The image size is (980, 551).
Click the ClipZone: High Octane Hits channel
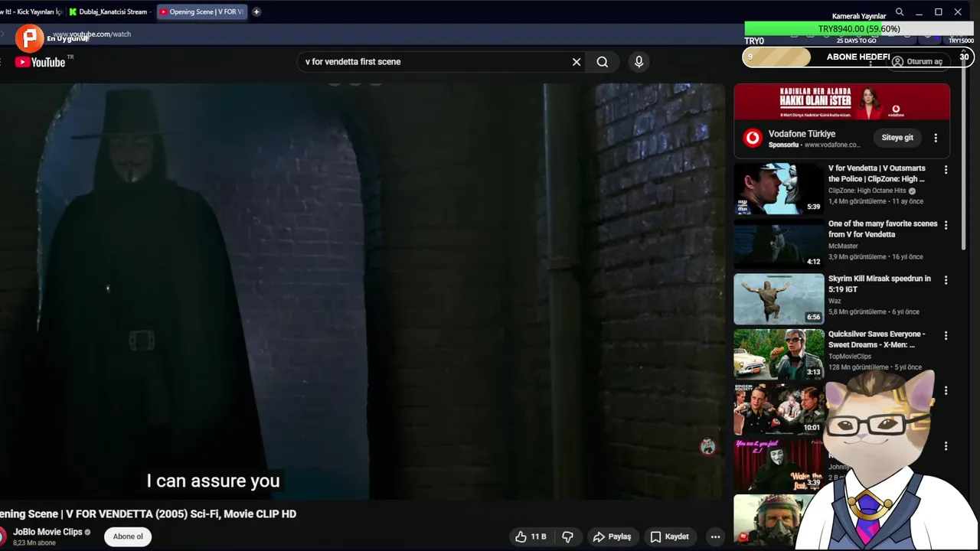tap(867, 191)
